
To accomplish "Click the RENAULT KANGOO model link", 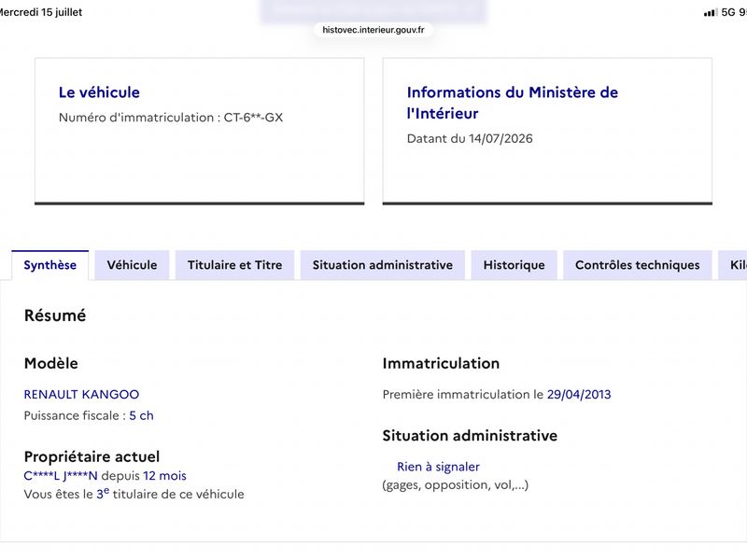I will coord(81,394).
